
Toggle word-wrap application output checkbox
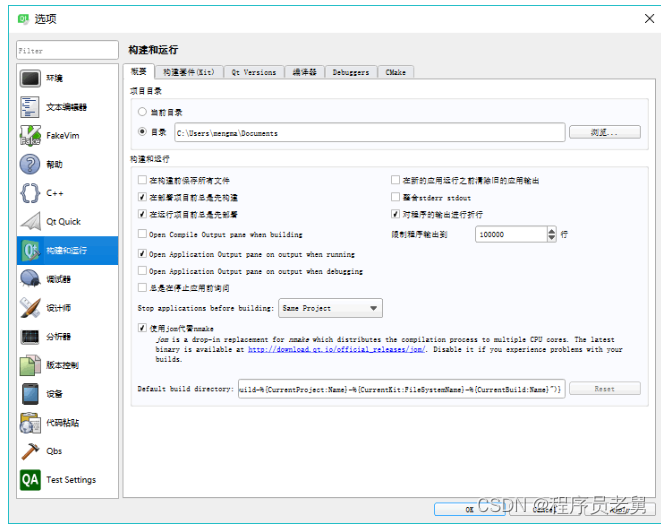[395, 214]
